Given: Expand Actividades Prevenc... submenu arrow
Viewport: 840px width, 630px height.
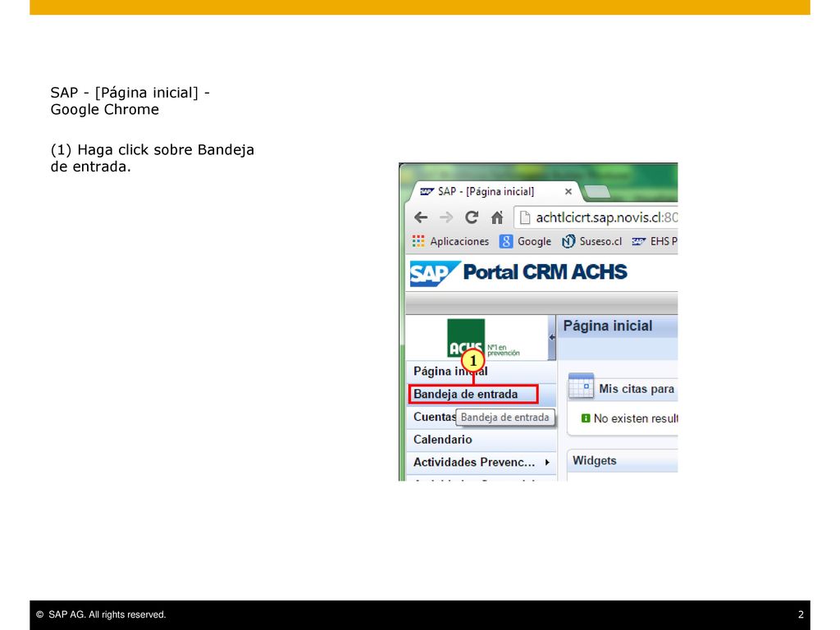Looking at the screenshot, I should 547,463.
